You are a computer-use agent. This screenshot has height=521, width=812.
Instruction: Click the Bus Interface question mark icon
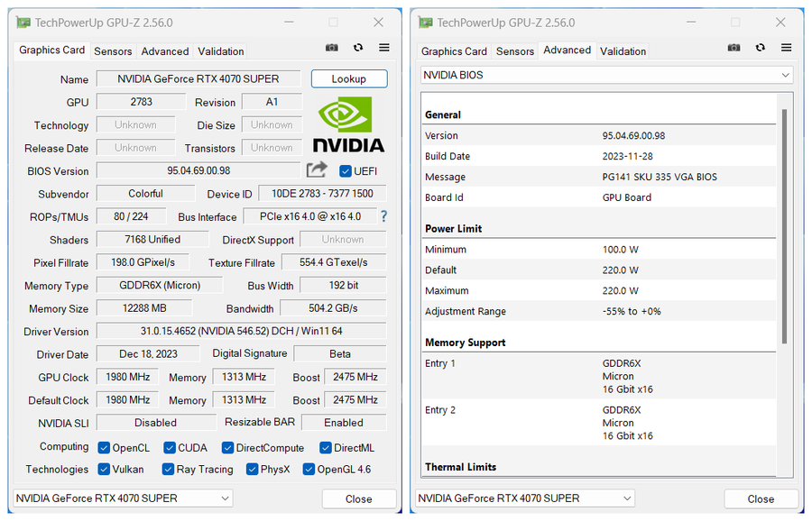(383, 216)
